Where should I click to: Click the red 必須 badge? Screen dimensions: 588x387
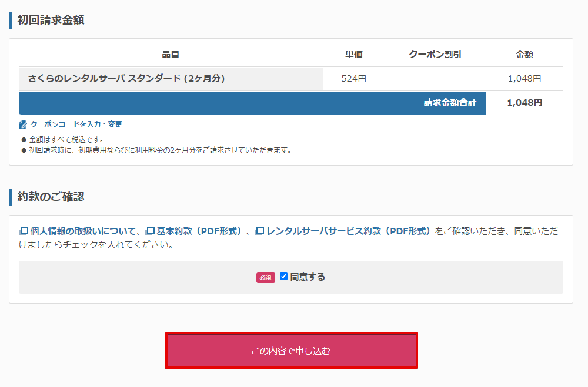266,278
